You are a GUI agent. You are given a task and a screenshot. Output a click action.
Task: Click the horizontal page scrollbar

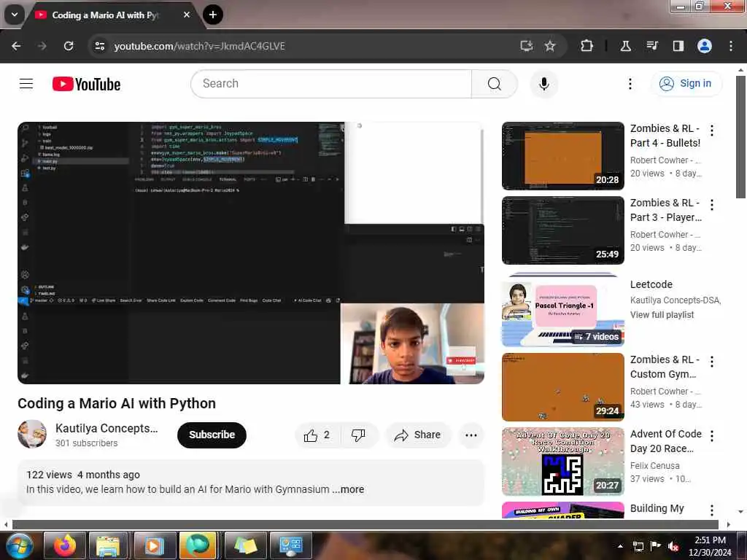[x=365, y=524]
